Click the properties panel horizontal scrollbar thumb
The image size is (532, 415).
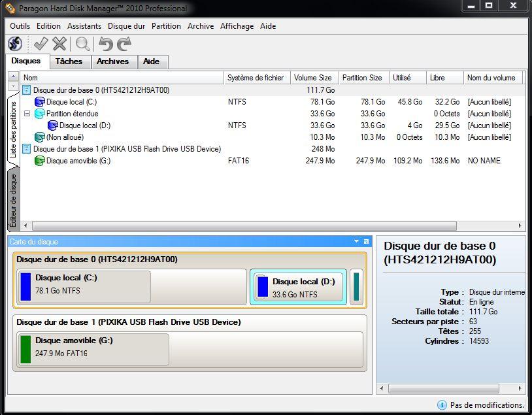(x=444, y=388)
